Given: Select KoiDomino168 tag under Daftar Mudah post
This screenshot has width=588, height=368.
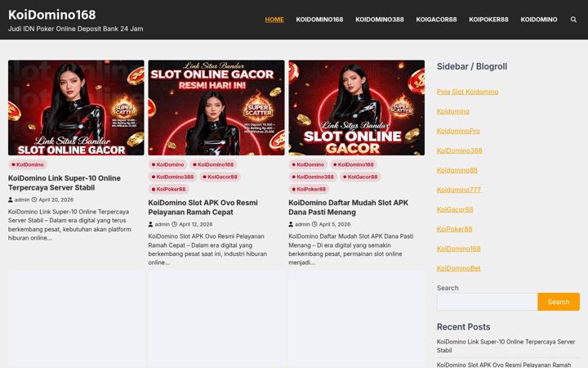Looking at the screenshot, I should click(354, 164).
